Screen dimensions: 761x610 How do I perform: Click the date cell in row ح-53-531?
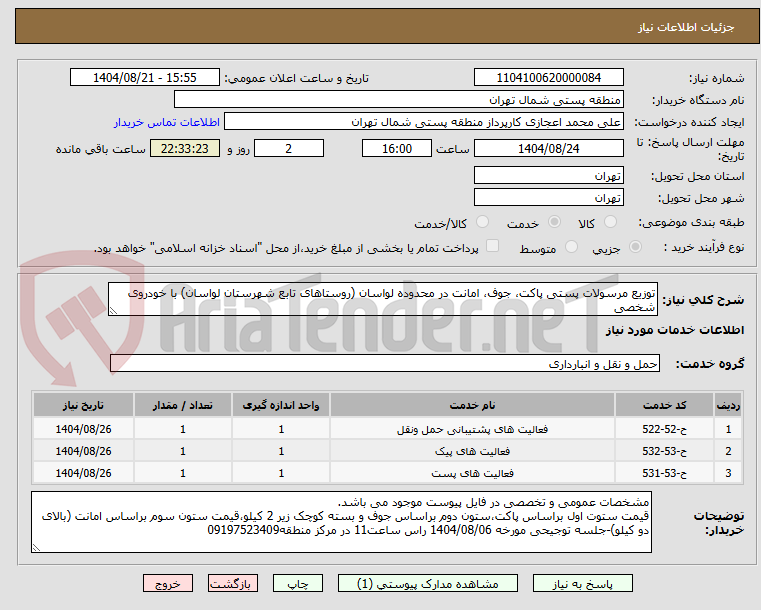click(x=83, y=473)
